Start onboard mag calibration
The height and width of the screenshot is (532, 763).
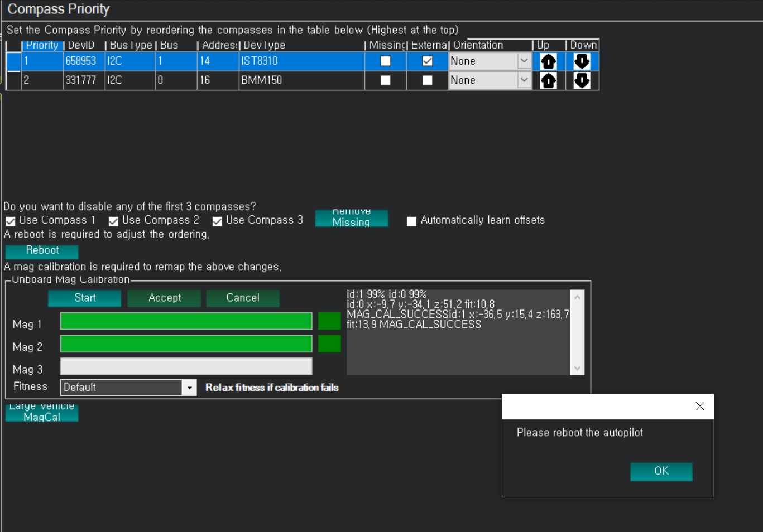85,298
